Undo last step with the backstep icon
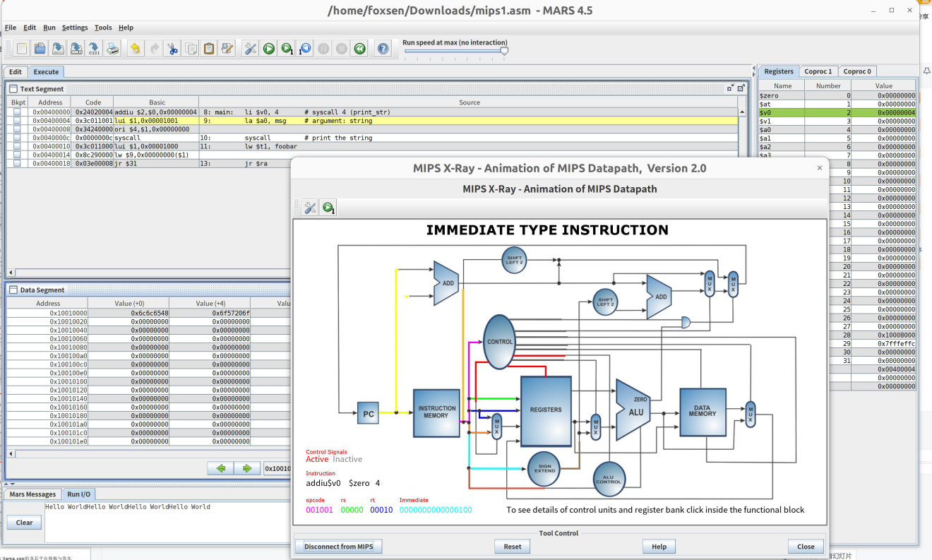The image size is (932, 560). pyautogui.click(x=305, y=49)
